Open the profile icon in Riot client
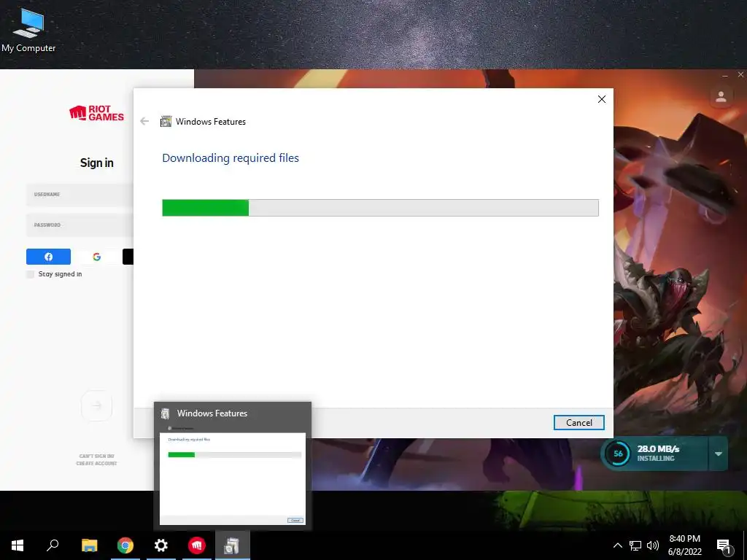 721,97
